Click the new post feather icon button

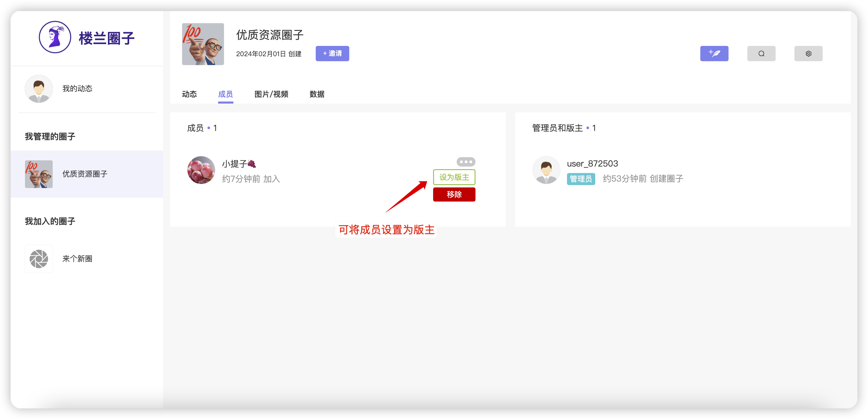[x=714, y=54]
